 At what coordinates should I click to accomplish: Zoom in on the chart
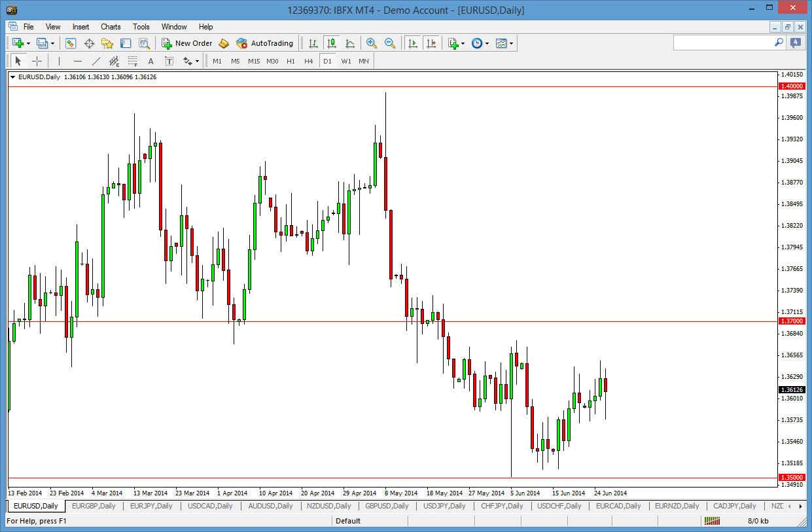372,43
